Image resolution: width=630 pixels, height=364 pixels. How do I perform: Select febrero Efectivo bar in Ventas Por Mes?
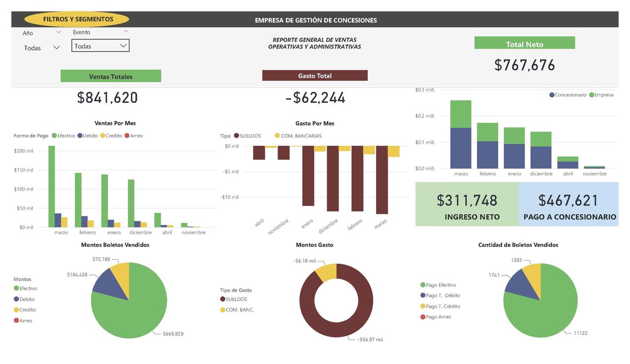[x=78, y=200]
